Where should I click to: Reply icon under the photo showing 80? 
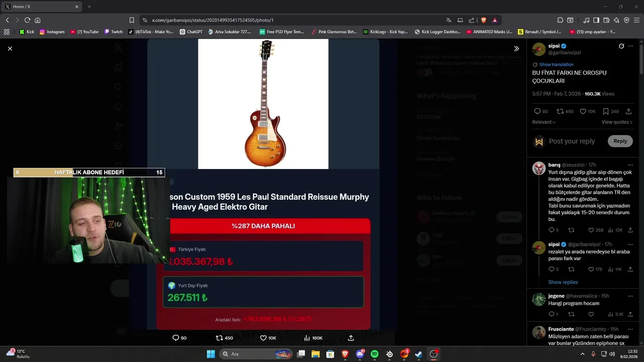[176, 338]
